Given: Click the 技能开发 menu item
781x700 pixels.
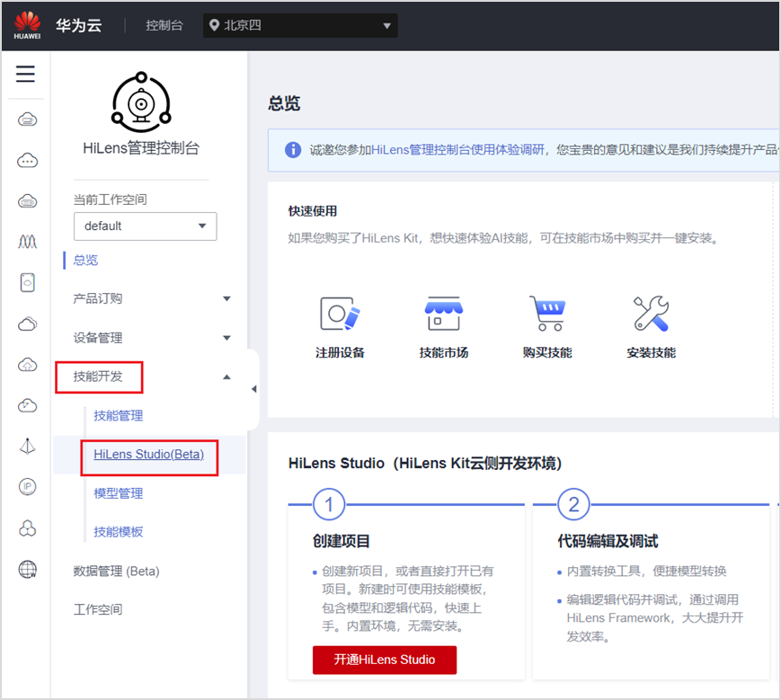Looking at the screenshot, I should [98, 377].
